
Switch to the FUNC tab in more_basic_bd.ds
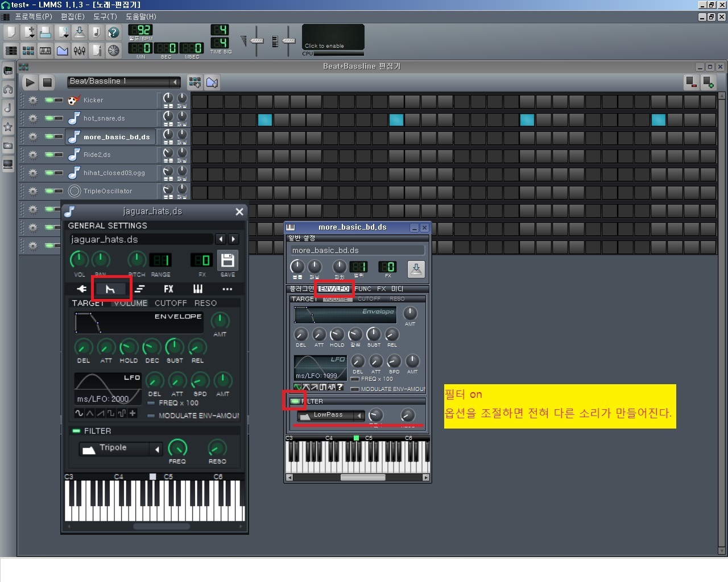(363, 289)
